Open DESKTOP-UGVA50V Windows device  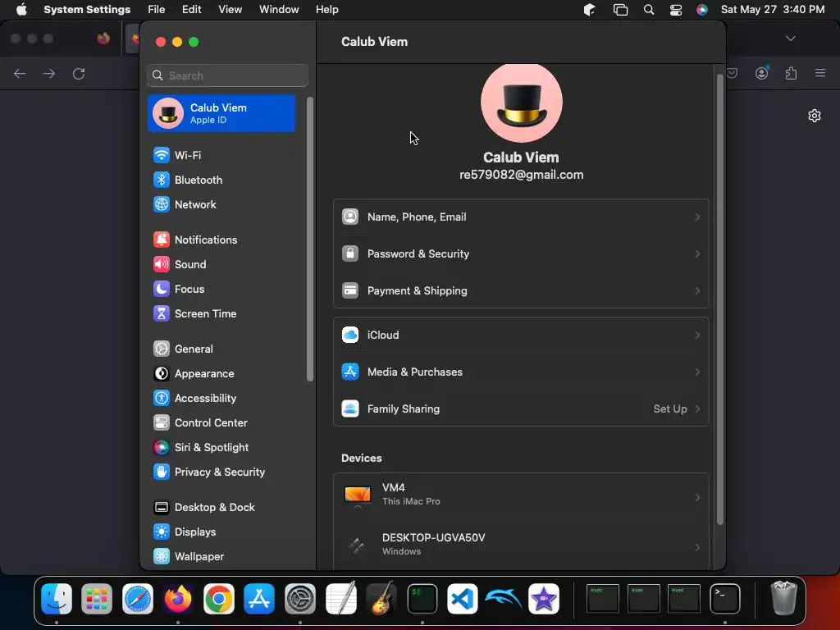click(521, 545)
